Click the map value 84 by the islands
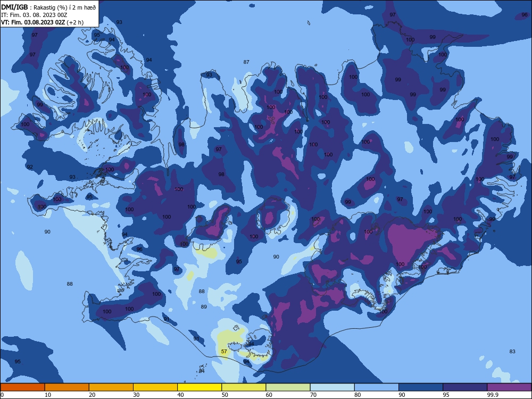The image size is (532, 399). 202,371
